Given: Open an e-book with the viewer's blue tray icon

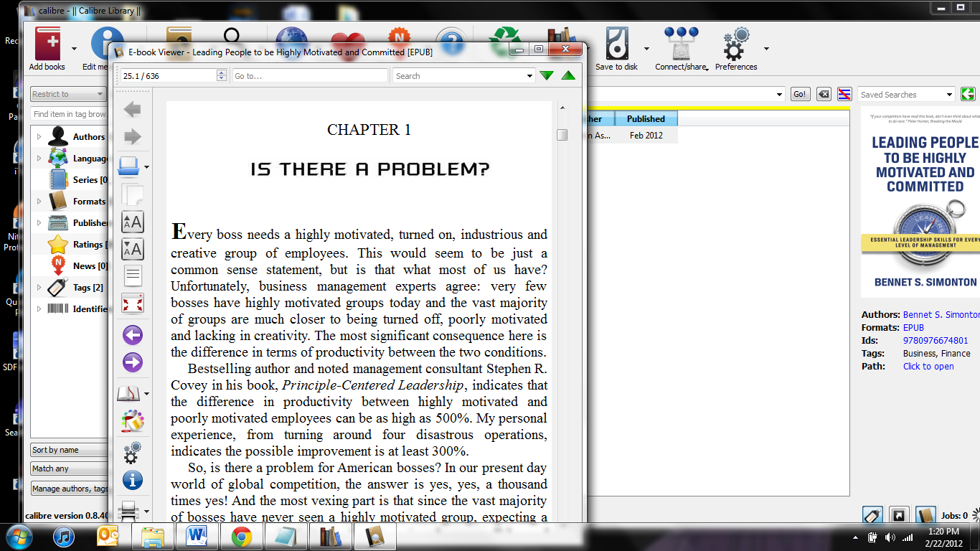Looking at the screenshot, I should (x=129, y=166).
